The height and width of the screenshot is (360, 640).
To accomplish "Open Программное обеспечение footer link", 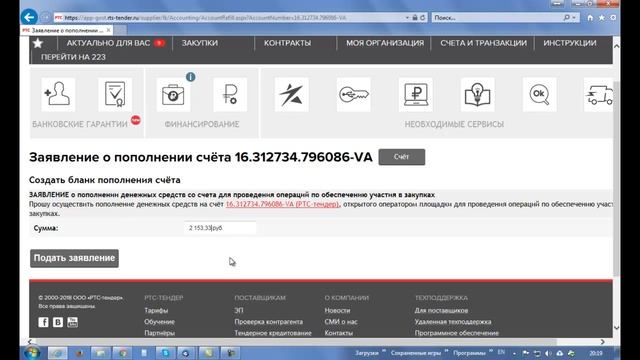I will click(457, 333).
